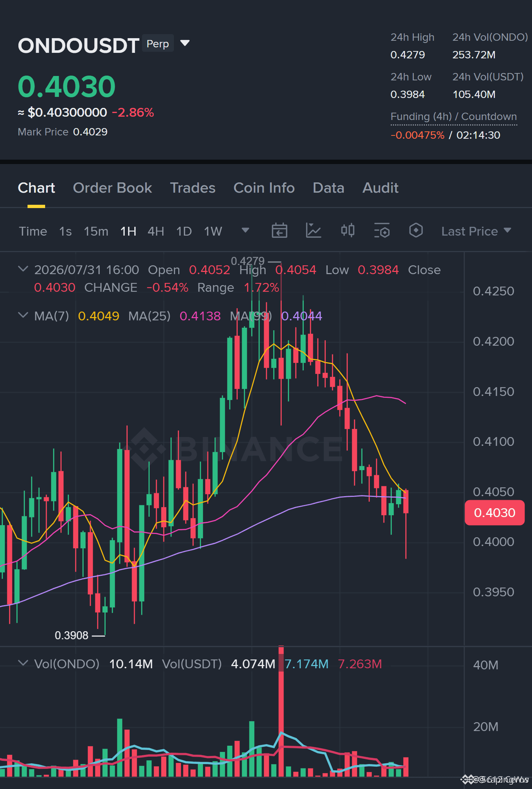
Task: Select the 1D interval
Action: point(184,231)
